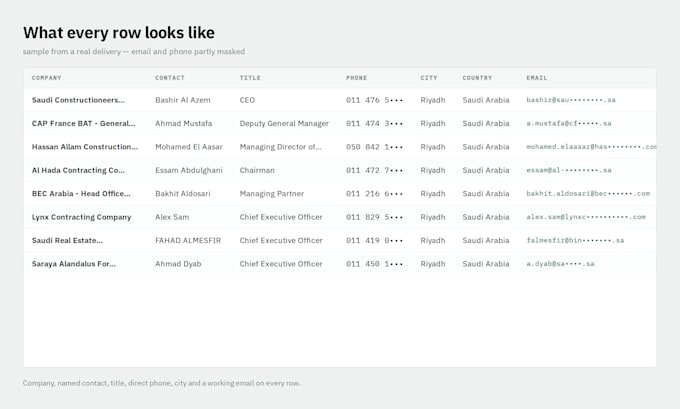Select the Saraya Alandalus For cell
Viewport: 680px width, 409px height.
pos(74,264)
